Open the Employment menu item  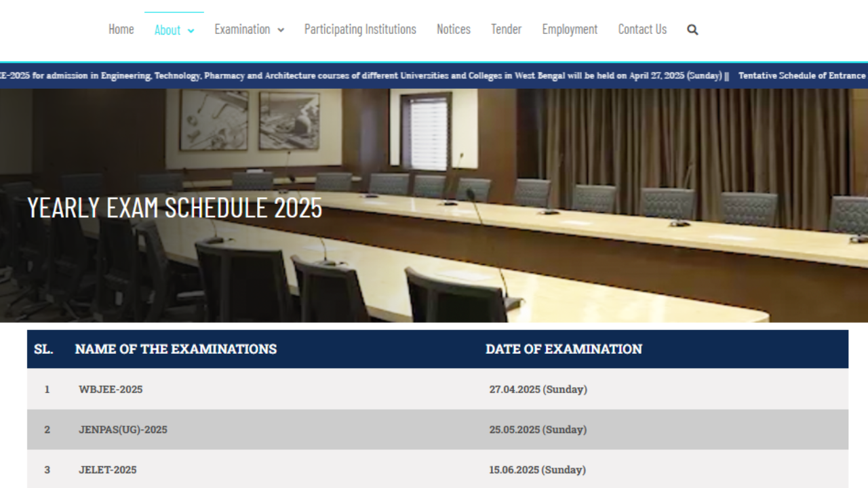click(x=570, y=29)
